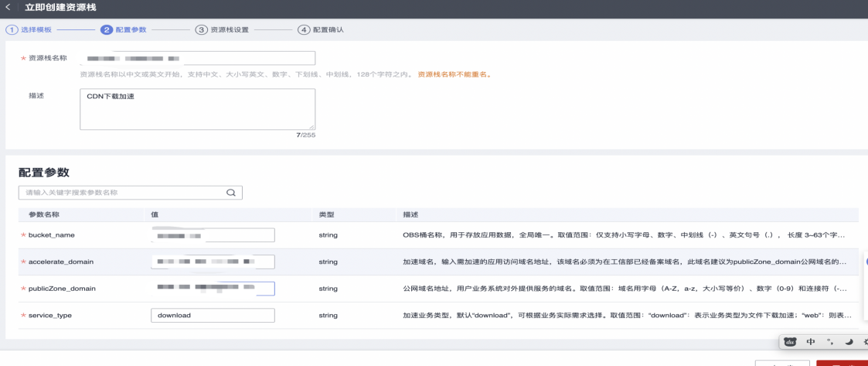The height and width of the screenshot is (366, 868).
Task: Click the 描述 text area with CDN下载加速
Action: (x=197, y=108)
